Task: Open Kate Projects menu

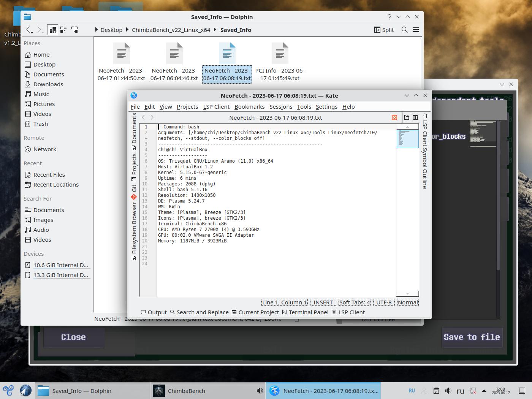Action: [187, 107]
